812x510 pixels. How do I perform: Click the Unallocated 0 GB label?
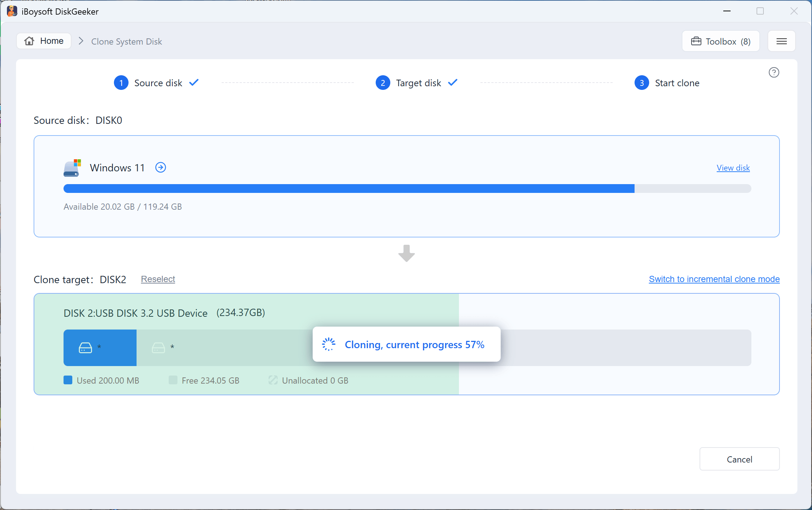pyautogui.click(x=315, y=381)
